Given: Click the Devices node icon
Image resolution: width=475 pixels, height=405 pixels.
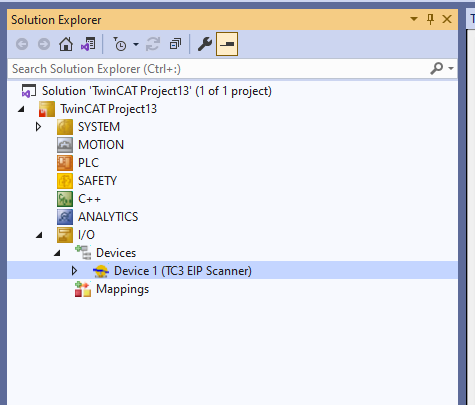Looking at the screenshot, I should click(83, 252).
